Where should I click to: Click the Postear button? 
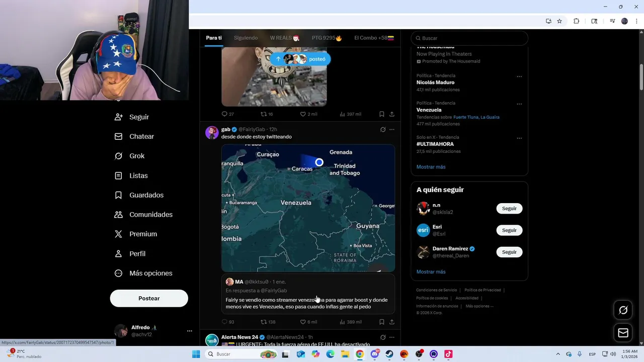pos(149,298)
